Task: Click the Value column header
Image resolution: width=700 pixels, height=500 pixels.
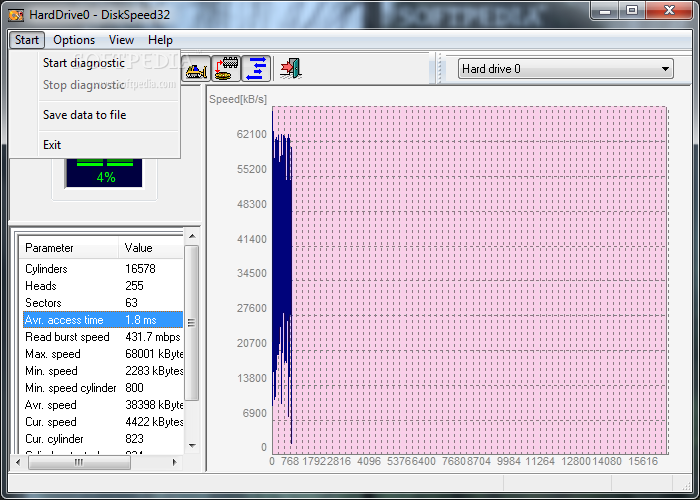Action: [x=151, y=248]
